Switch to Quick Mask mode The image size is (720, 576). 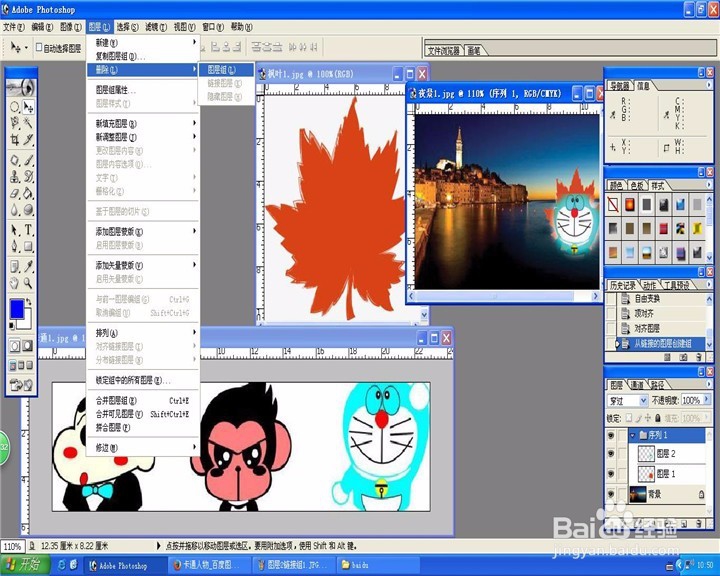click(x=28, y=345)
